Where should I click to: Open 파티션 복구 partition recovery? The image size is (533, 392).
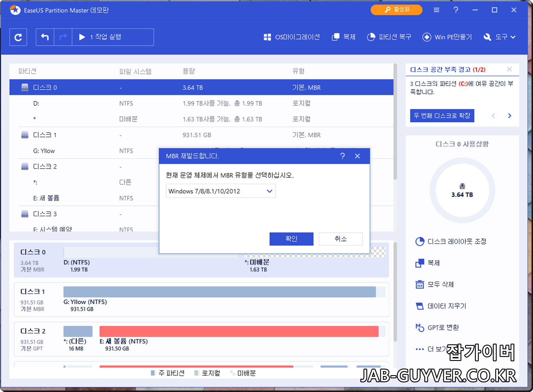click(389, 37)
